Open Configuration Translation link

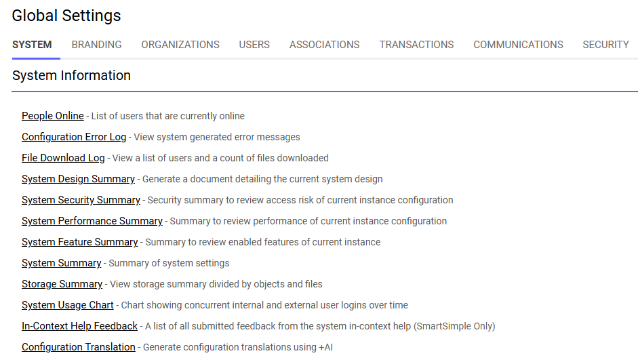point(78,347)
